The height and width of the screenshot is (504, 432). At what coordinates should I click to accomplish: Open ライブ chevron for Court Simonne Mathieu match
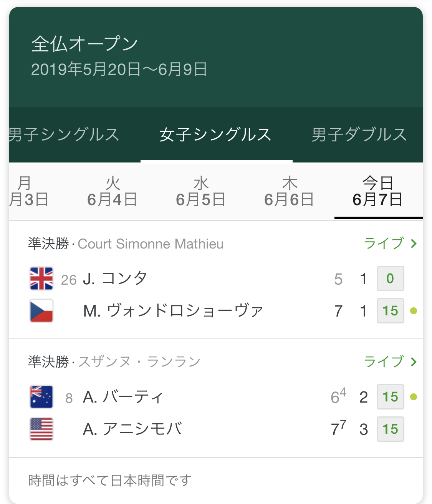click(414, 244)
